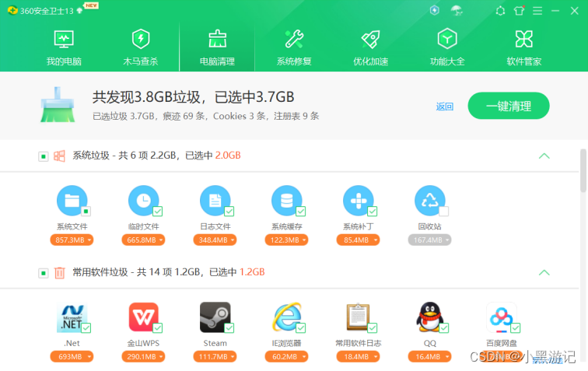Open the 857.3MB size dropdown
The image size is (588, 371).
click(x=72, y=240)
